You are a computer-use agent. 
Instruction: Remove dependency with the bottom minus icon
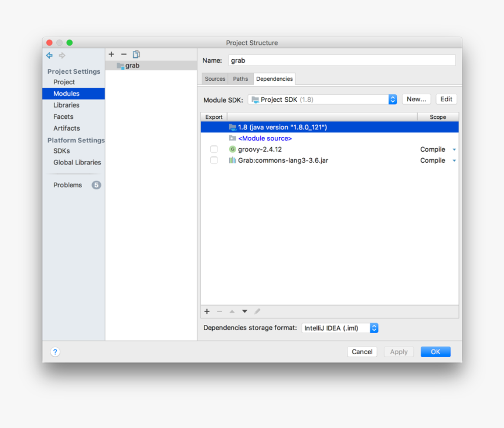(220, 311)
